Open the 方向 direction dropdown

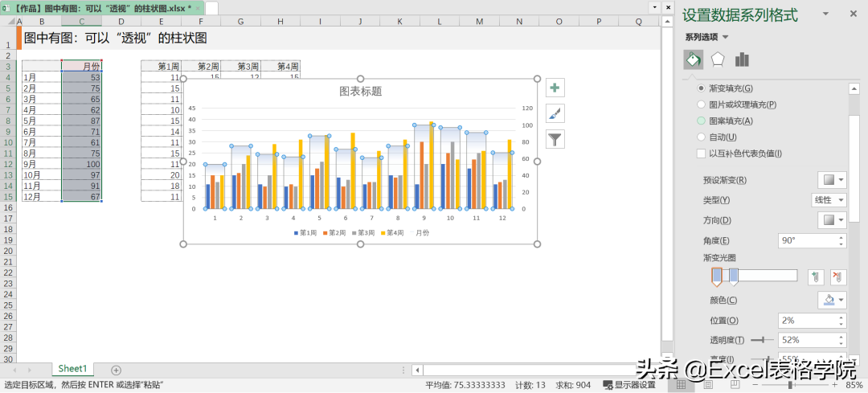833,220
